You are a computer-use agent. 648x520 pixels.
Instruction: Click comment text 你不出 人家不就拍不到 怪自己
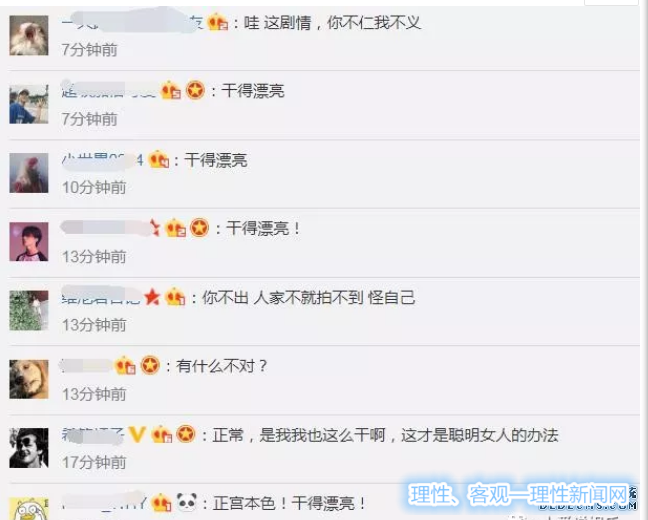click(308, 298)
